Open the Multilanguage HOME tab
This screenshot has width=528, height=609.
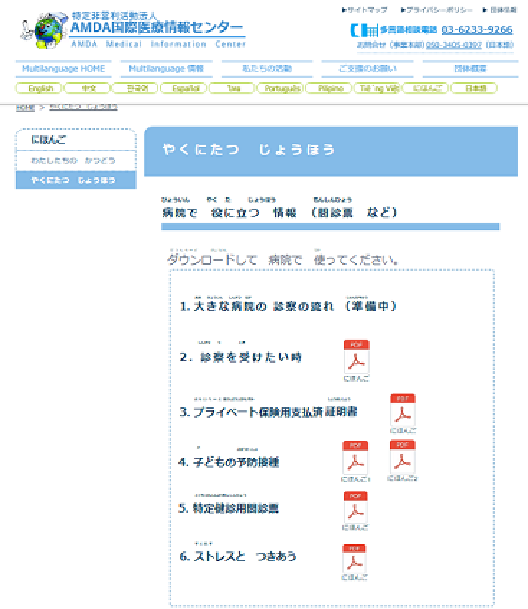click(x=64, y=69)
